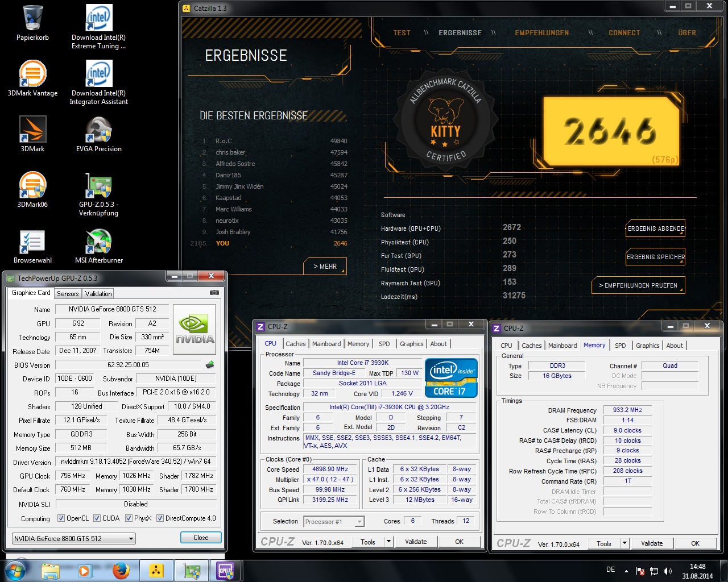Launch the 3DMark Vantage desktop shortcut
Viewport: 728px width, 582px height.
(32, 78)
